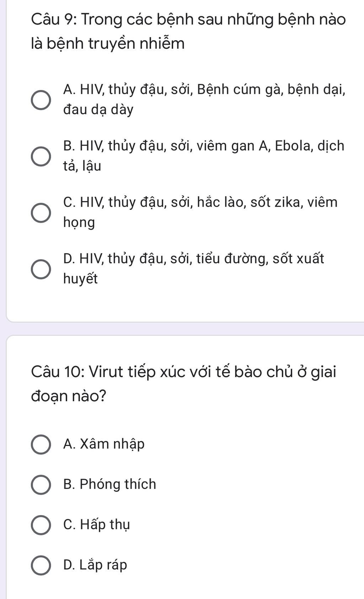Screen dimensions: 364x599
Task: Click the 'Câu 9' question title text
Action: (x=188, y=31)
